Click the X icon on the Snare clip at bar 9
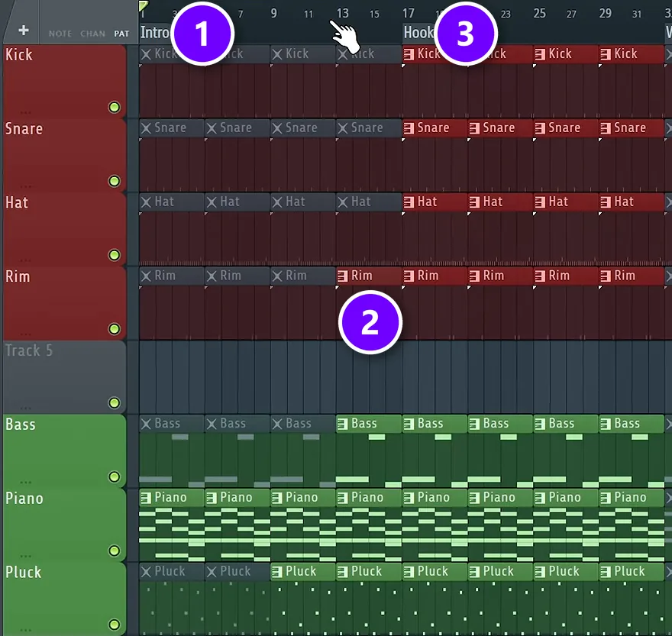Screen dimensions: 672x636 277,128
